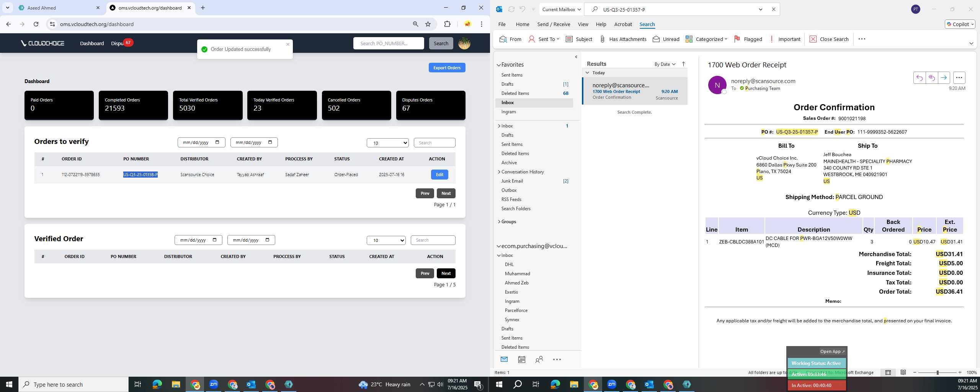Switch to the Send / Receive tab
This screenshot has width=980, height=392.
pyautogui.click(x=554, y=24)
